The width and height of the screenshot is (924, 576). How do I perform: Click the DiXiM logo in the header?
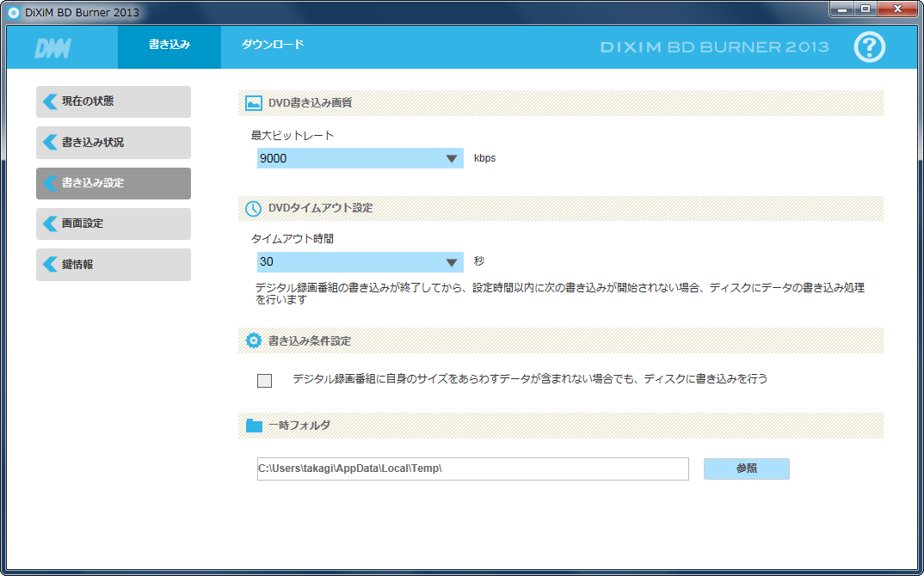pyautogui.click(x=53, y=47)
